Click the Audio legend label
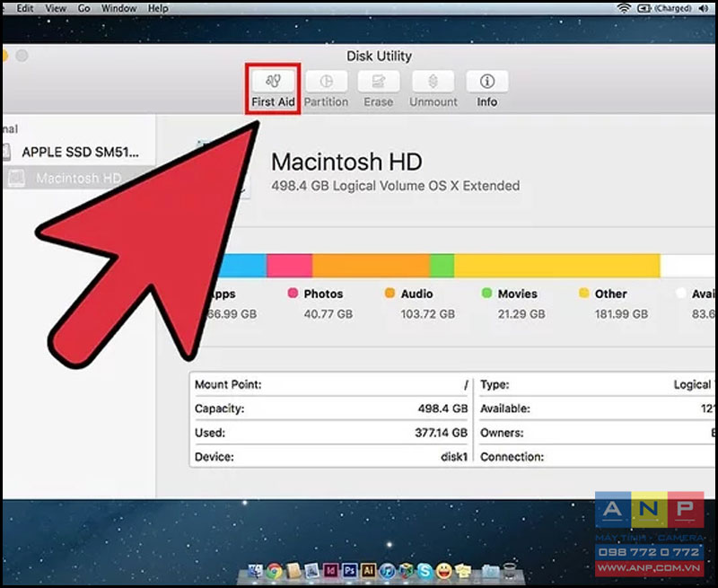Image resolution: width=718 pixels, height=588 pixels. pyautogui.click(x=416, y=294)
